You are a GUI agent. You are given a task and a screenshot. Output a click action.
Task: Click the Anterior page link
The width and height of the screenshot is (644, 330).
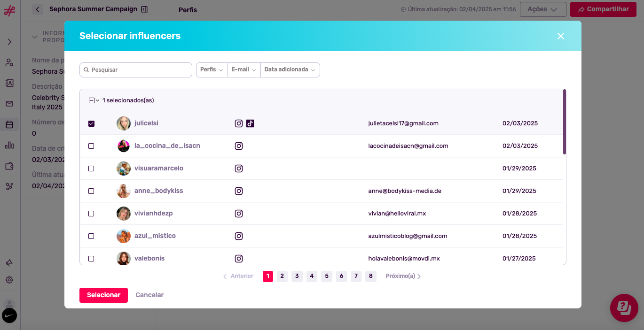tap(238, 276)
